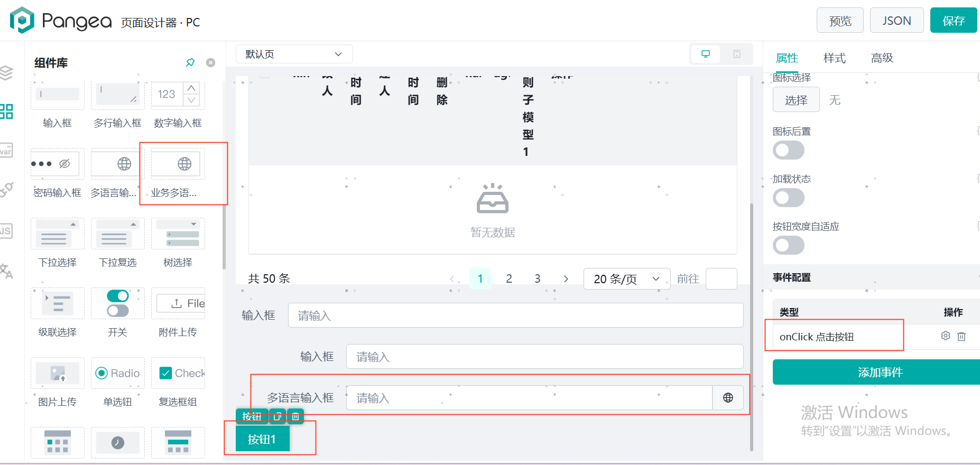Click the canvas vertical scrollbar

click(752, 327)
